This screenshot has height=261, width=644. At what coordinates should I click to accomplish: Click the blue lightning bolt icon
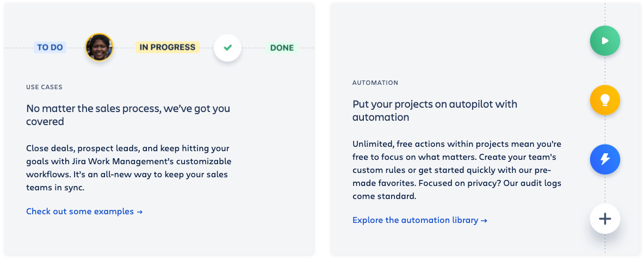coord(605,159)
